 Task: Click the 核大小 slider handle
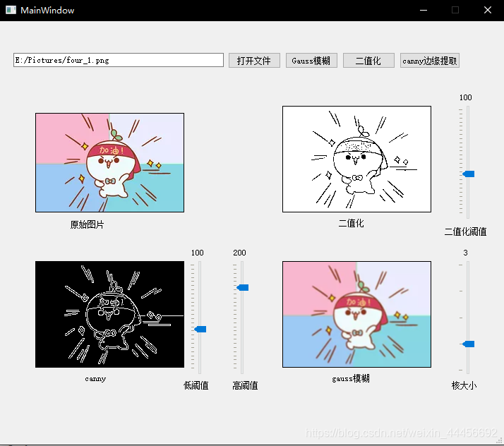tap(469, 344)
